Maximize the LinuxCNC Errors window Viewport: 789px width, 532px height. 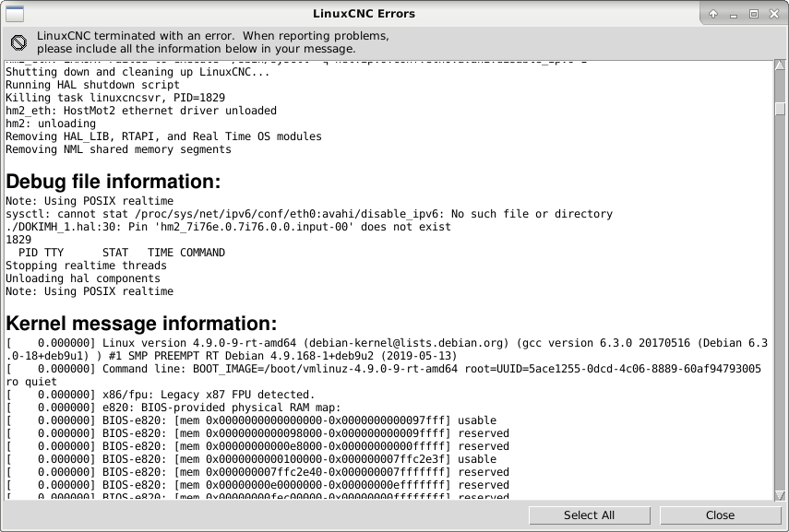pos(754,14)
